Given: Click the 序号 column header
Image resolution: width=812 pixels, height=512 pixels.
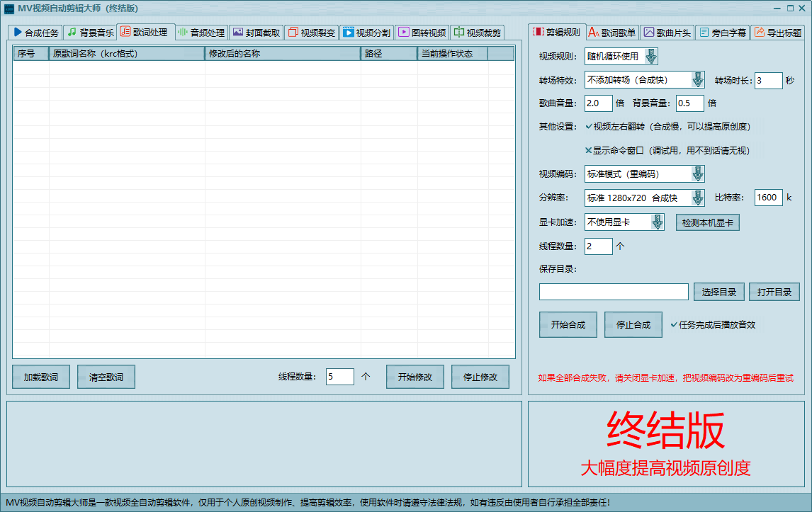Looking at the screenshot, I should click(x=31, y=53).
